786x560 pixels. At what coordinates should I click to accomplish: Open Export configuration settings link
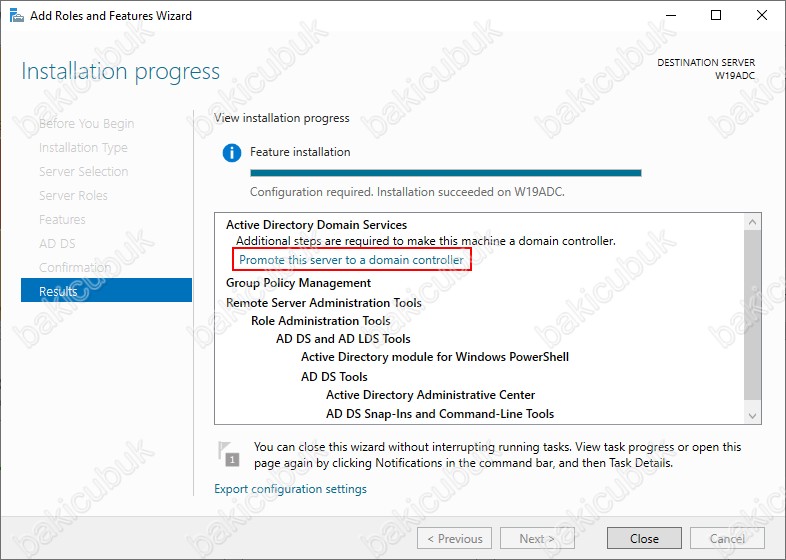pos(290,489)
